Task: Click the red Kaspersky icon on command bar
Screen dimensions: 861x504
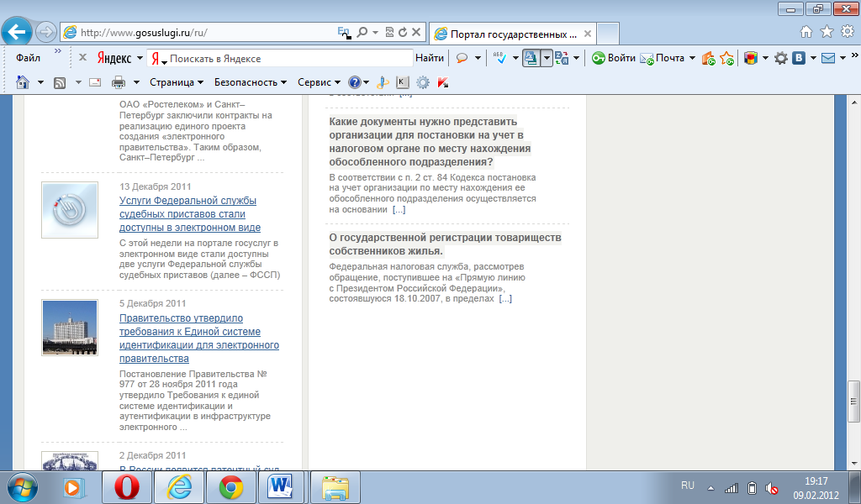Action: coord(442,82)
